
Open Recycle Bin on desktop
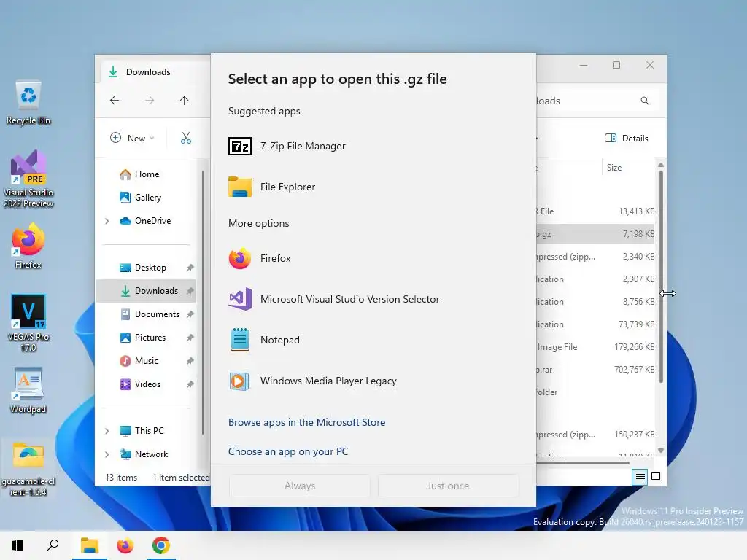[x=28, y=104]
